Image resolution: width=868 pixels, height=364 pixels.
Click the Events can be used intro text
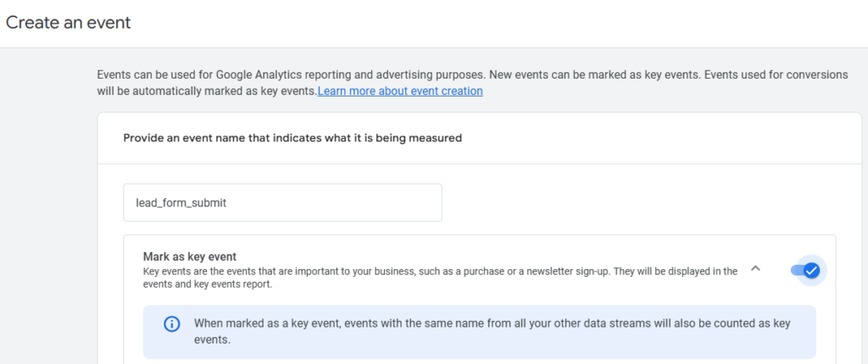[x=471, y=82]
